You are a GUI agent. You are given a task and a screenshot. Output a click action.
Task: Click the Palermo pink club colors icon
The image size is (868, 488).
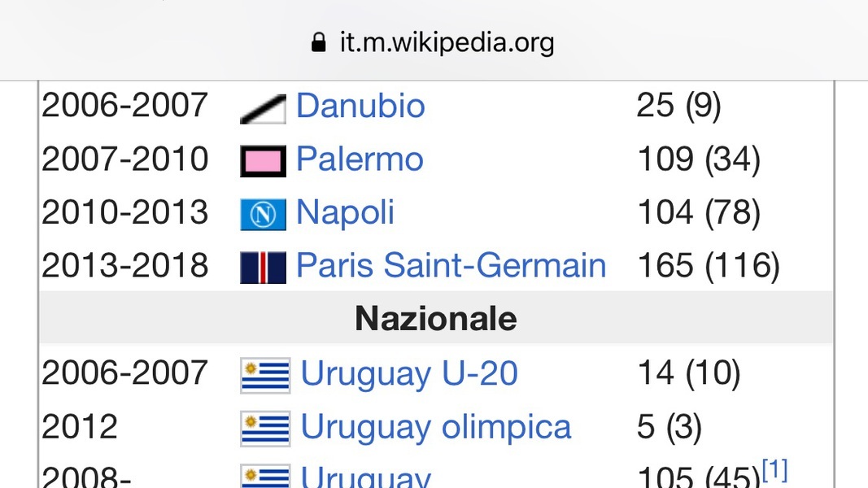[263, 161]
